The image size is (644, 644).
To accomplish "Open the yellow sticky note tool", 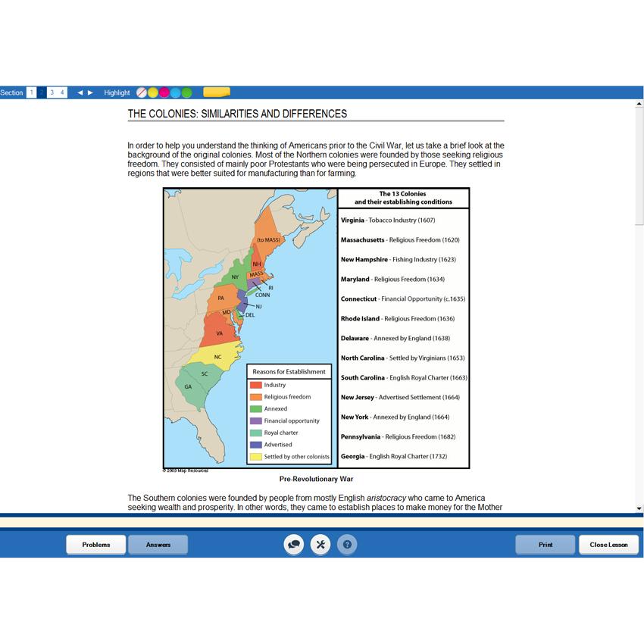I will pos(217,92).
